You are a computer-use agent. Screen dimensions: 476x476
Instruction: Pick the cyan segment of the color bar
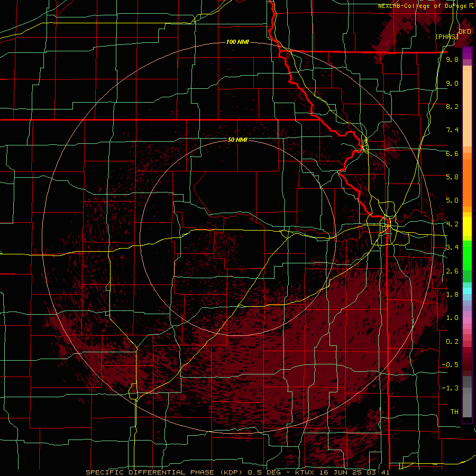[467, 291]
